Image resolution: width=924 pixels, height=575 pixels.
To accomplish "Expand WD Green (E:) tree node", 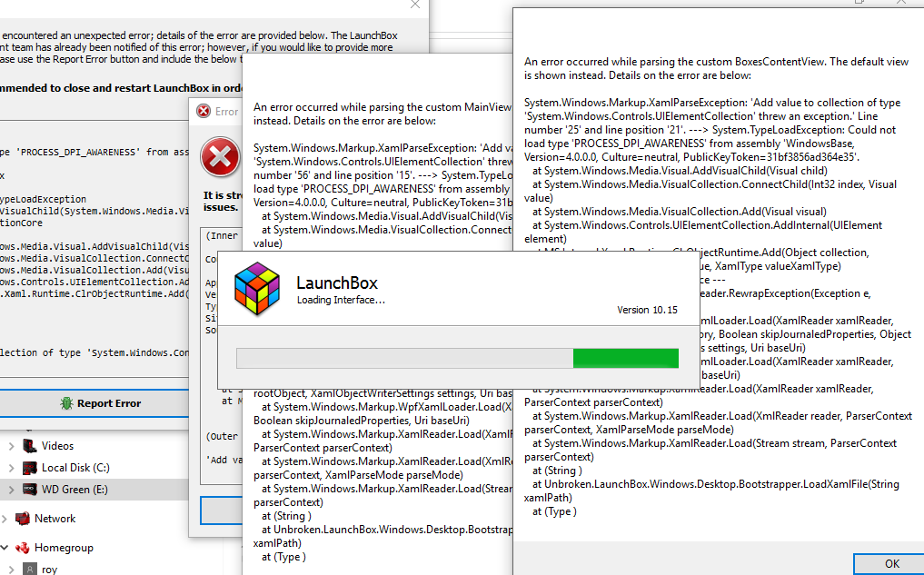I will (11, 490).
